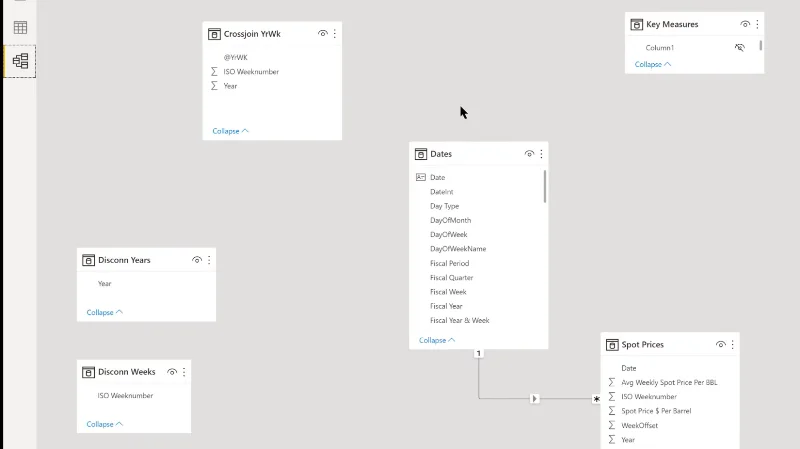This screenshot has width=800, height=449.
Task: Toggle visibility of Crossjoin YrWk table
Action: point(322,34)
